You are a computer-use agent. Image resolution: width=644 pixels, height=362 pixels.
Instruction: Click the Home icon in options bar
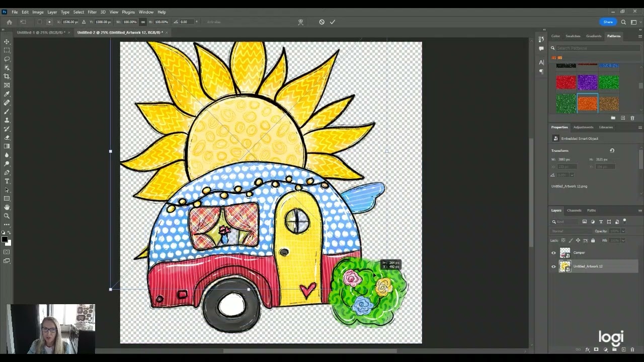point(9,22)
